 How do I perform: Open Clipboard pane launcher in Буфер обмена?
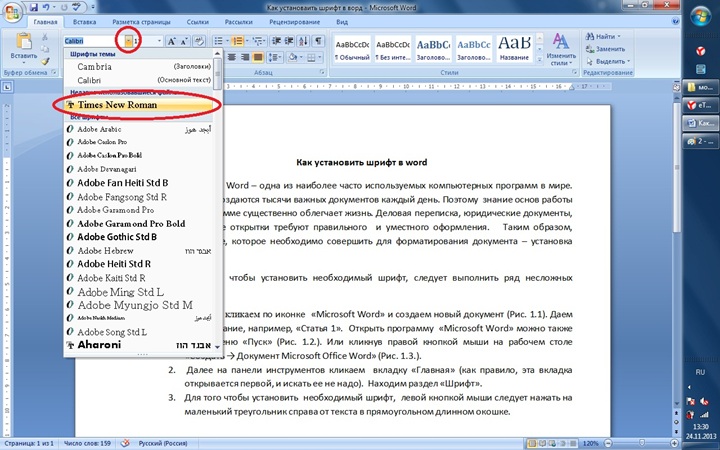[x=54, y=73]
